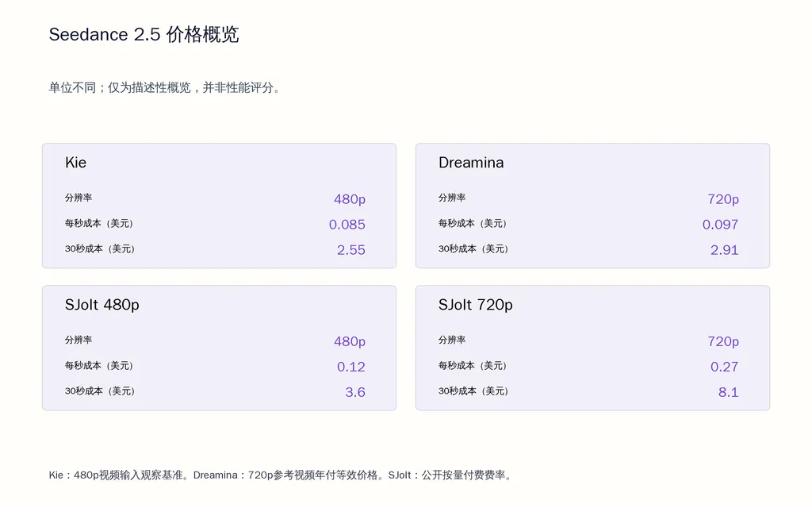Select 30秒成本 label in SJolt 480p card
Viewport: 812px width, 508px height.
click(x=100, y=391)
